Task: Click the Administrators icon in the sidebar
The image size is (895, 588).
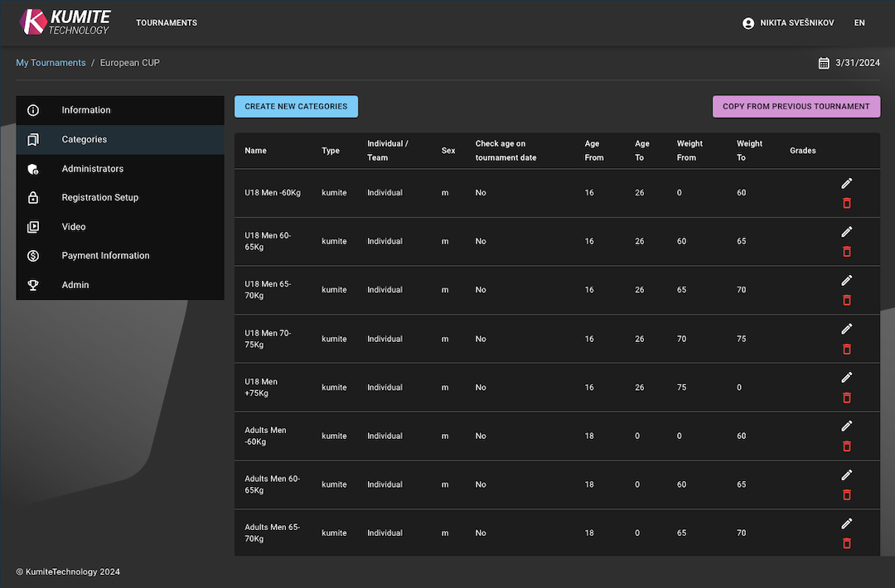Action: pos(31,168)
